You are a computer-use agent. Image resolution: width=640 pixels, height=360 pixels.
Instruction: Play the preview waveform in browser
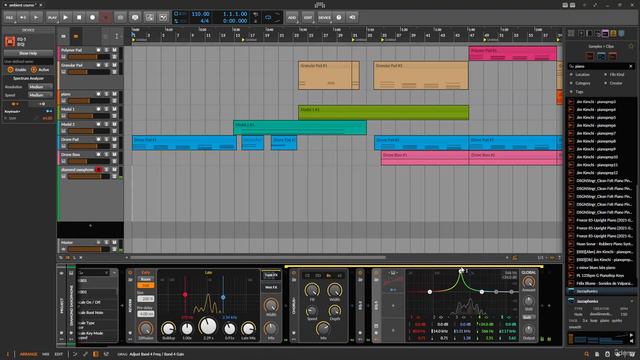click(632, 336)
